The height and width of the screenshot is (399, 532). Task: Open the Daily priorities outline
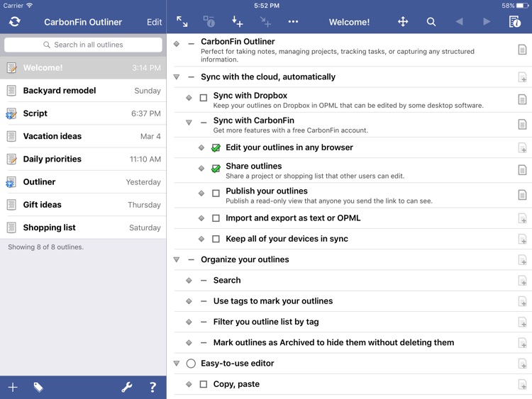pyautogui.click(x=83, y=159)
